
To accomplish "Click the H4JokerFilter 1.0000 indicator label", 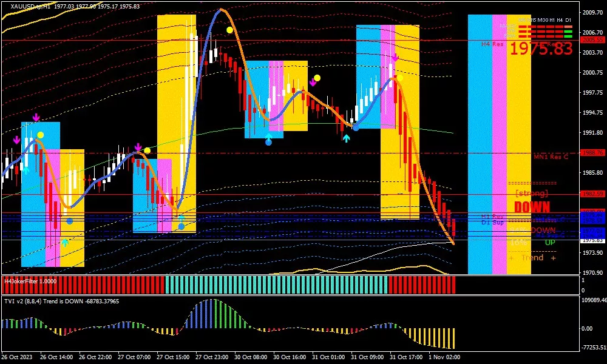I will 30,281.
